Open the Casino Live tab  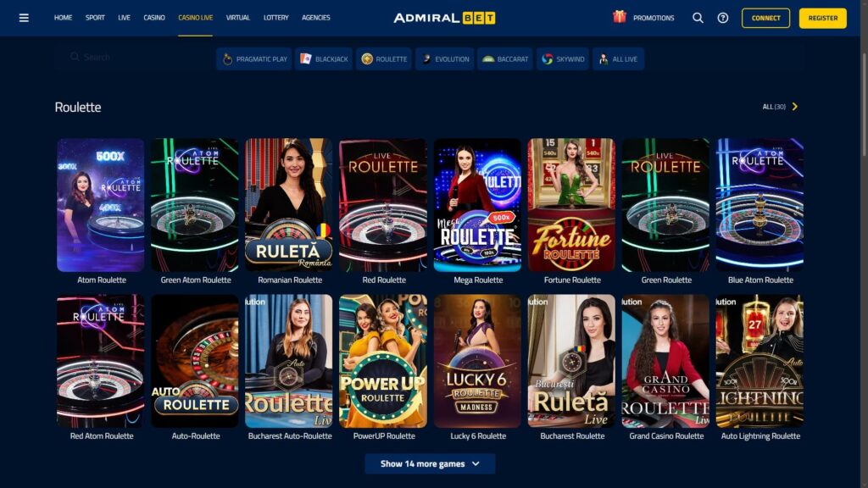[196, 18]
